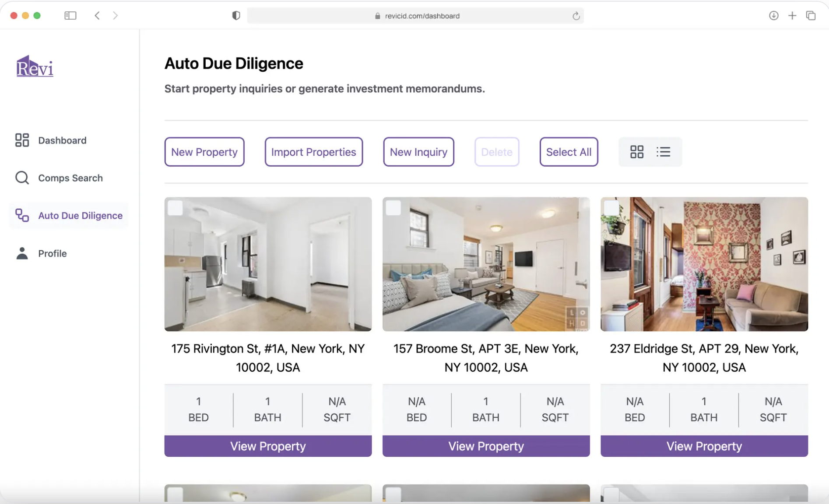Viewport: 829px width, 504px height.
Task: Click the New Property button
Action: tap(204, 152)
